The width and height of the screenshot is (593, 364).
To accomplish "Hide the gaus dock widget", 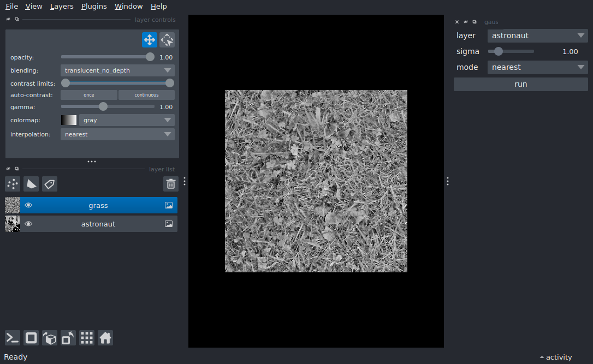I will point(466,22).
